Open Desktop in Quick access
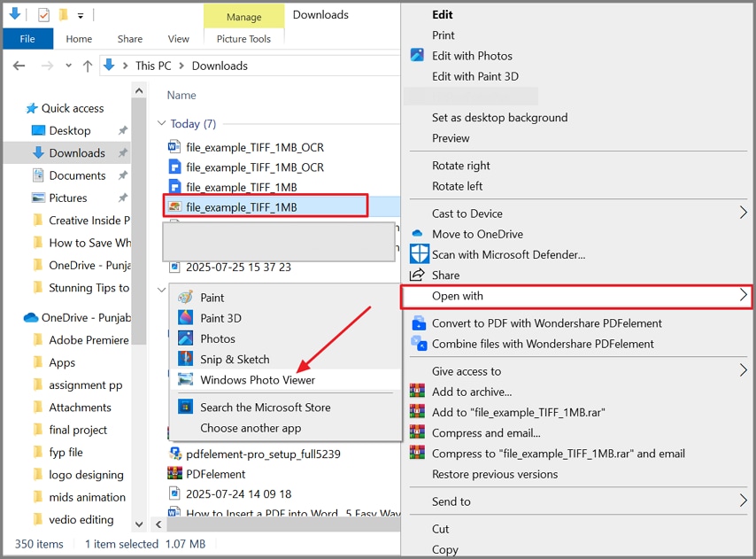This screenshot has height=559, width=756. tap(70, 130)
